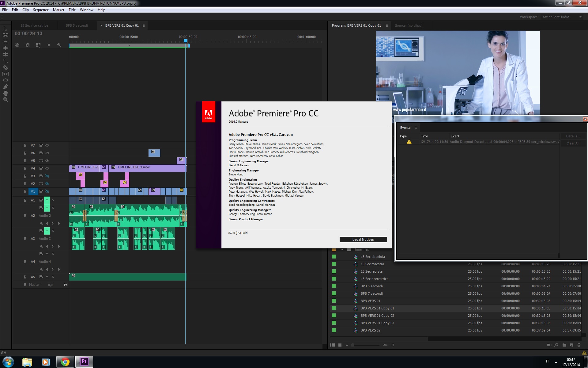Select the Razor tool

[x=5, y=67]
